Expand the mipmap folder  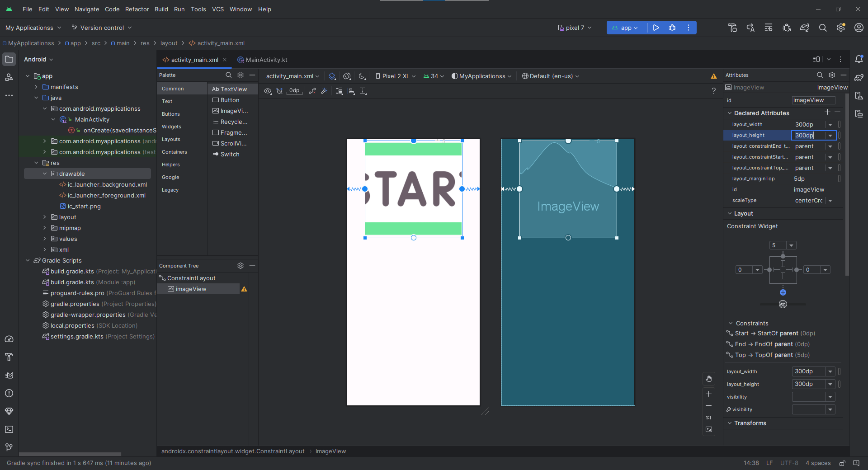45,228
